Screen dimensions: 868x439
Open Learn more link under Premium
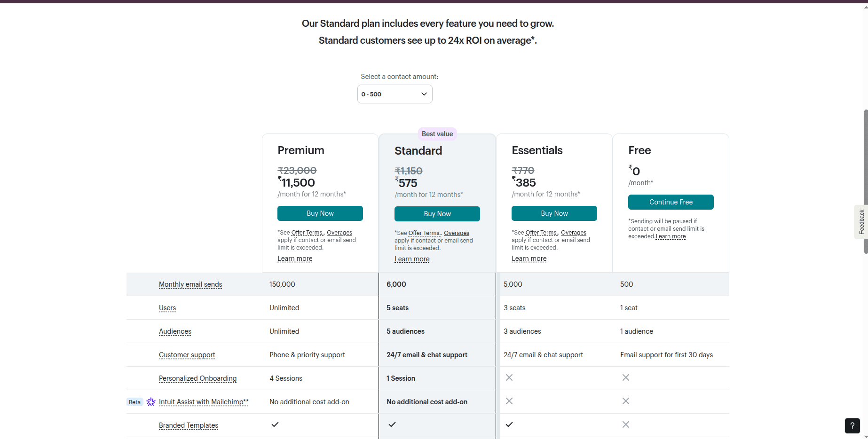coord(295,259)
